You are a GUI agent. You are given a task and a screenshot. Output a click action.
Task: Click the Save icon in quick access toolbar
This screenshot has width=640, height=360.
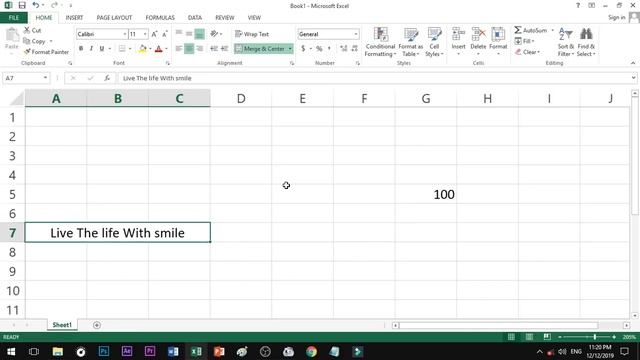(22, 5)
